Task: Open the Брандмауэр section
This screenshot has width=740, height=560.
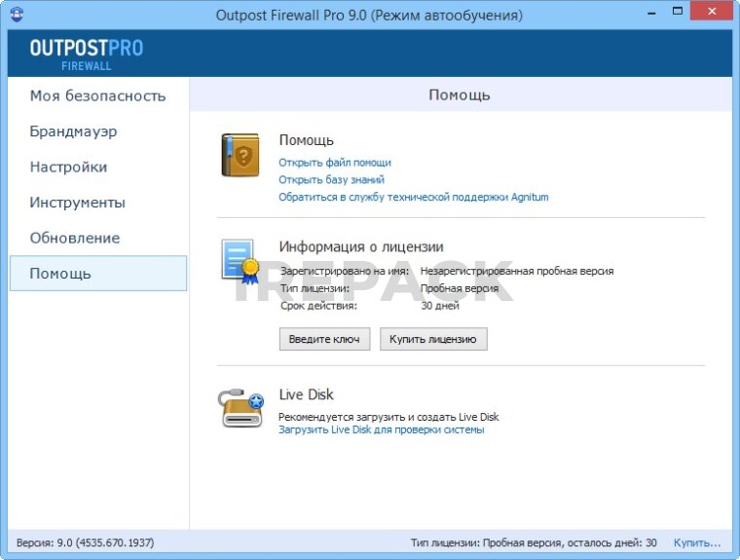Action: click(73, 131)
